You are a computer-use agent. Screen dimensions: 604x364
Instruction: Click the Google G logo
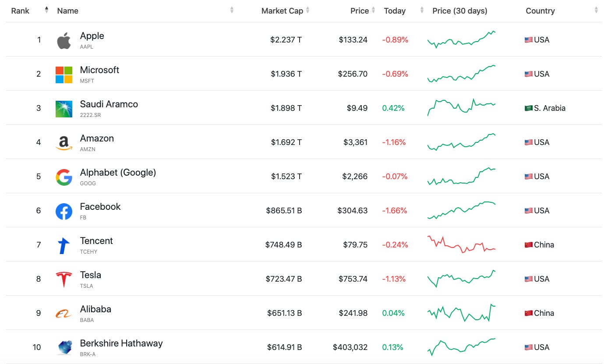click(64, 177)
